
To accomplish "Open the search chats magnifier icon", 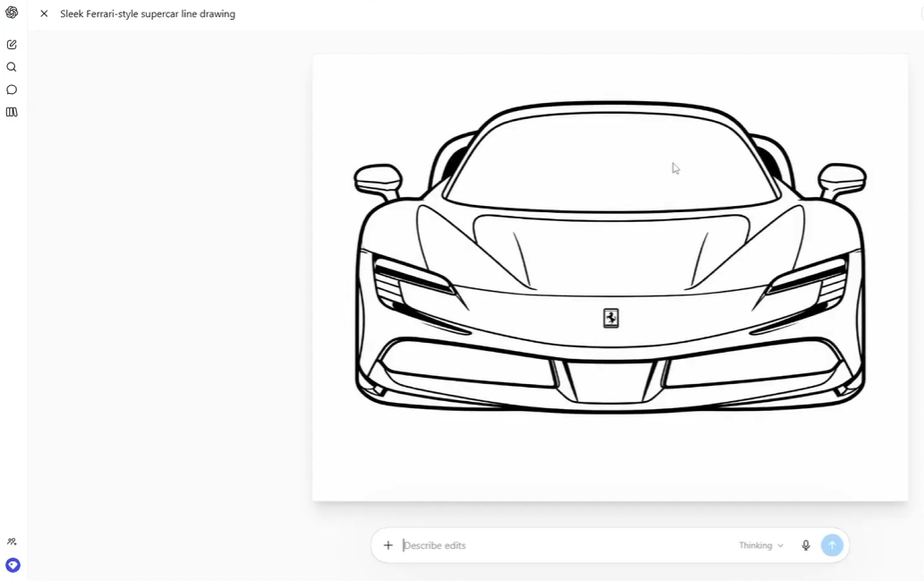I will point(12,67).
